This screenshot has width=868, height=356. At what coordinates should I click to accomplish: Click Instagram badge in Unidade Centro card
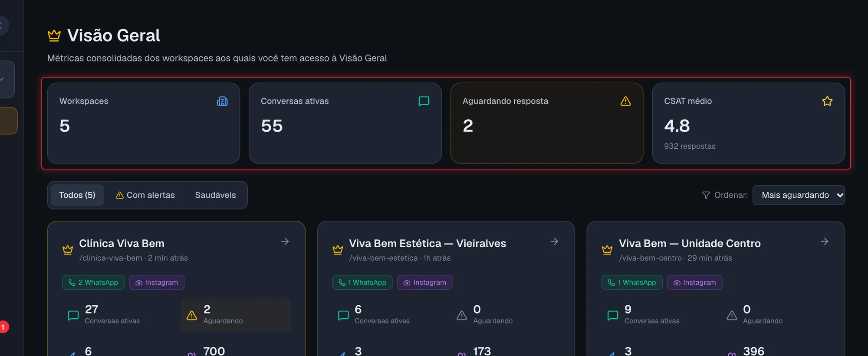coord(695,282)
